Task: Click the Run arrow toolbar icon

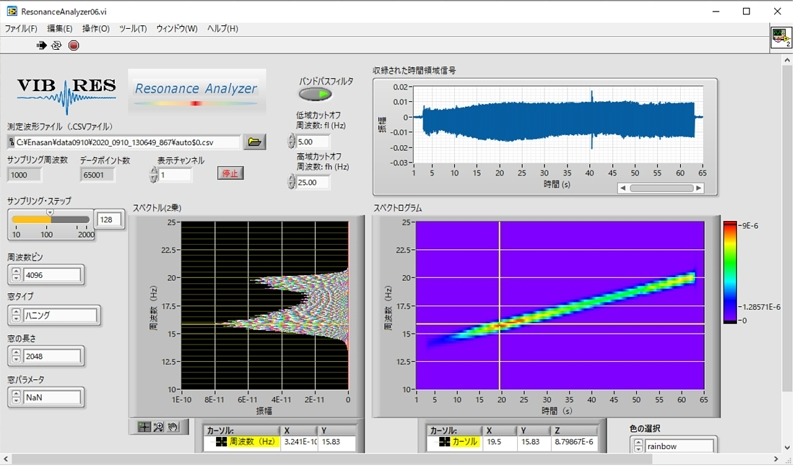Action: [41, 45]
